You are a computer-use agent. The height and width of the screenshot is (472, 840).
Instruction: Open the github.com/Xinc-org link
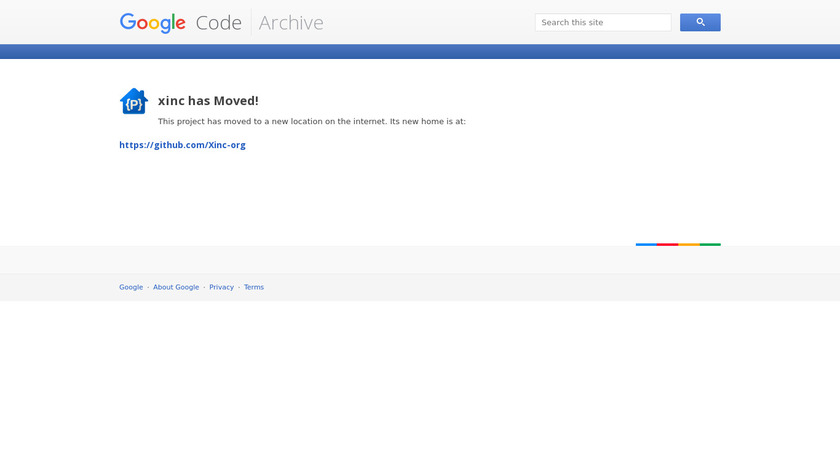[182, 145]
